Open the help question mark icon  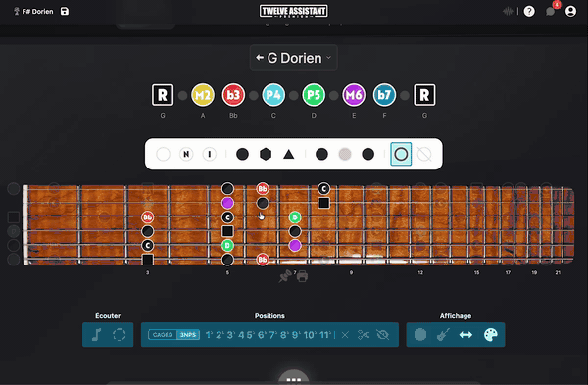tap(529, 11)
